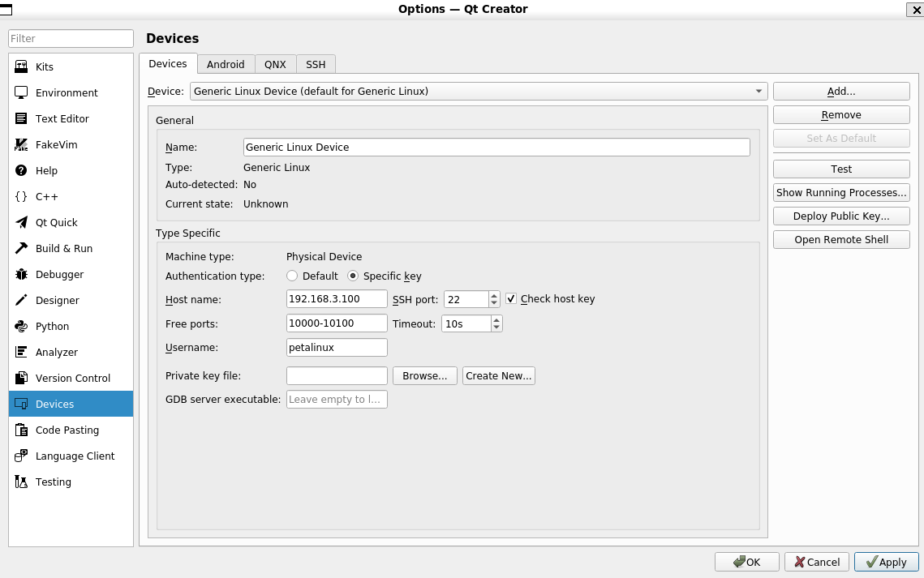Open the Version Control icon
924x578 pixels.
pyautogui.click(x=21, y=377)
